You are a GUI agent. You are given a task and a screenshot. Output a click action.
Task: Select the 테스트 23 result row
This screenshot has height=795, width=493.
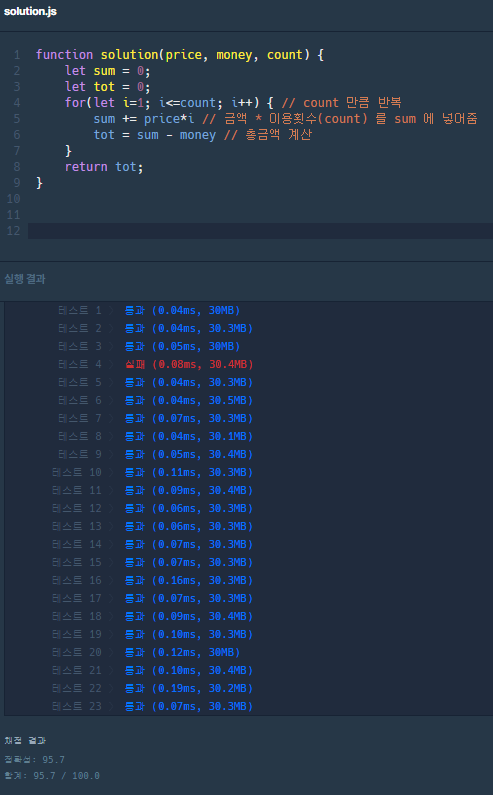point(152,706)
